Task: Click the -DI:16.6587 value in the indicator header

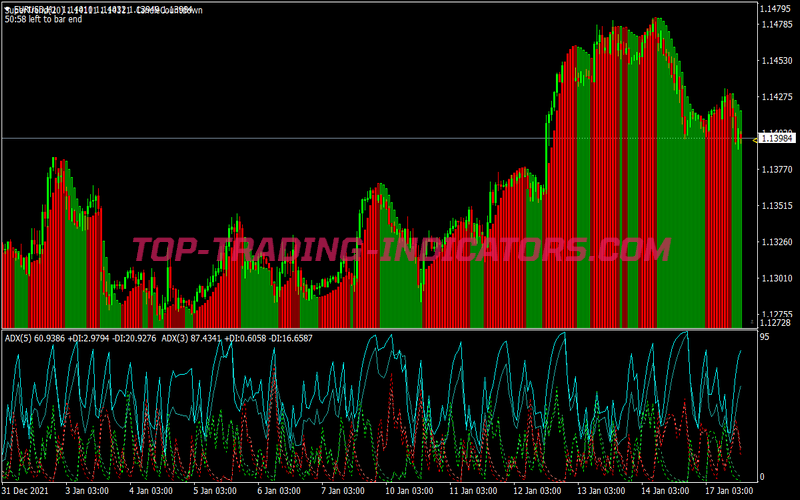Action: point(290,338)
